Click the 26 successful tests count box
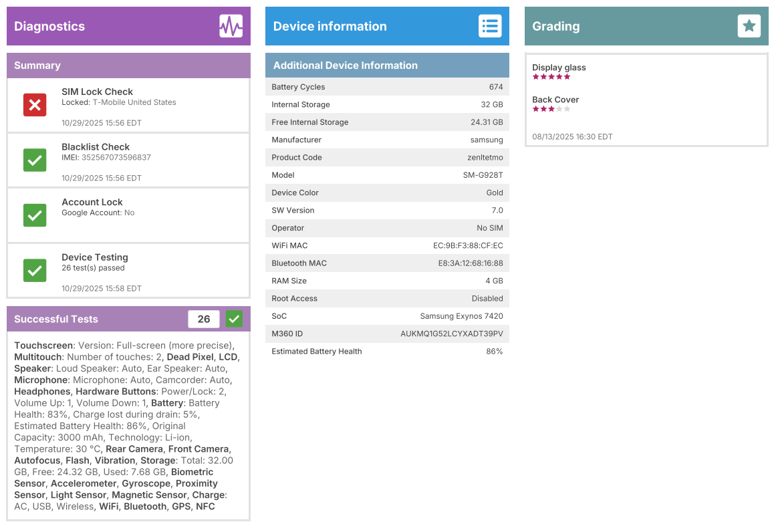The width and height of the screenshot is (772, 532). (204, 319)
